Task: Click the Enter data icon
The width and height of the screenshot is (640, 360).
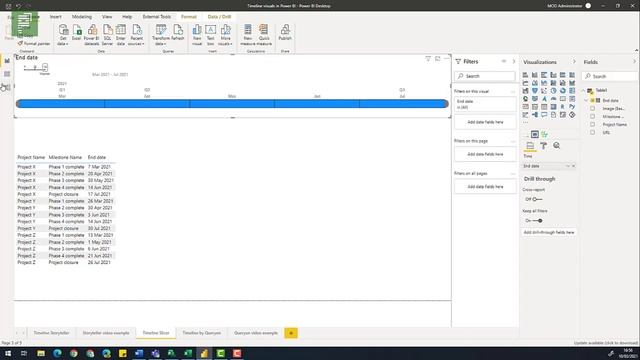Action: click(121, 35)
